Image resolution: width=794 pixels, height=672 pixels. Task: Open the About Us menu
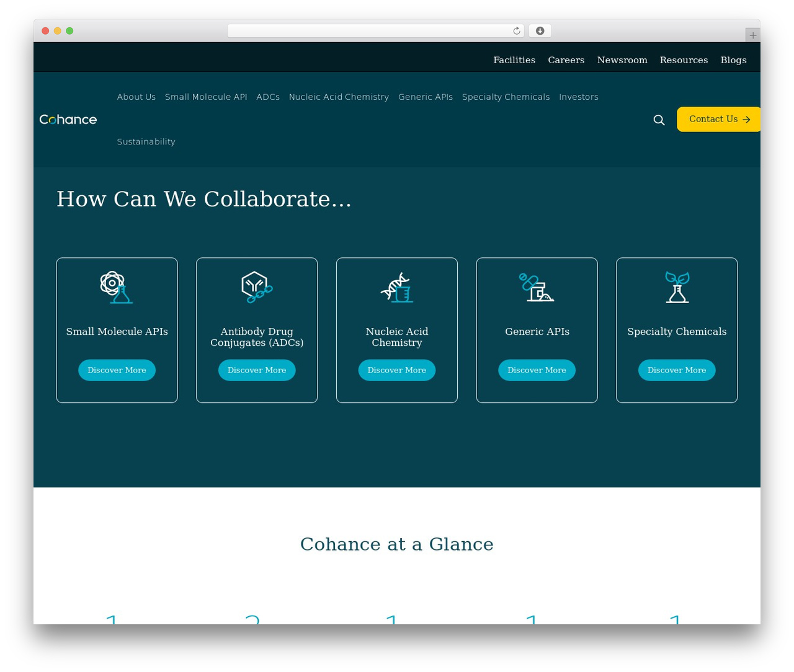(136, 97)
